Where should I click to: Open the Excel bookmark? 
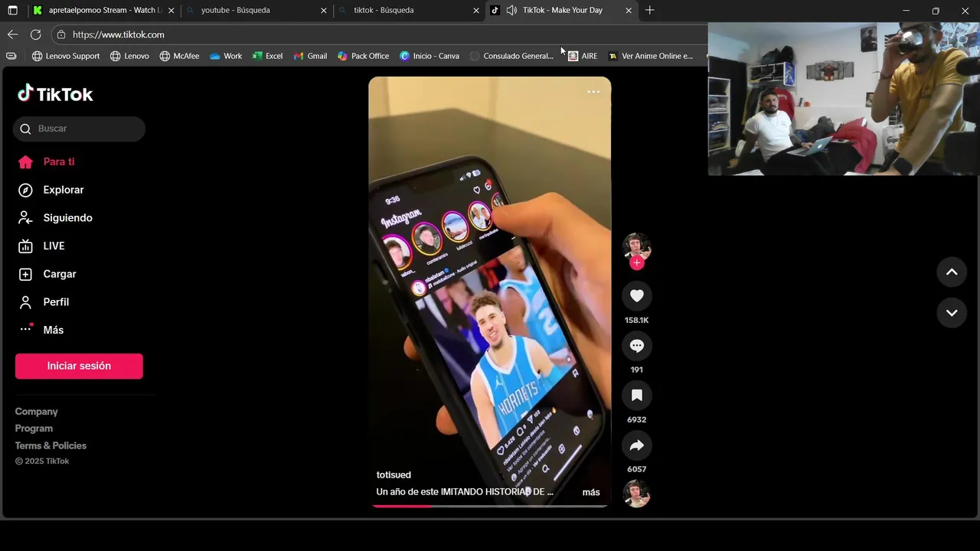(267, 56)
